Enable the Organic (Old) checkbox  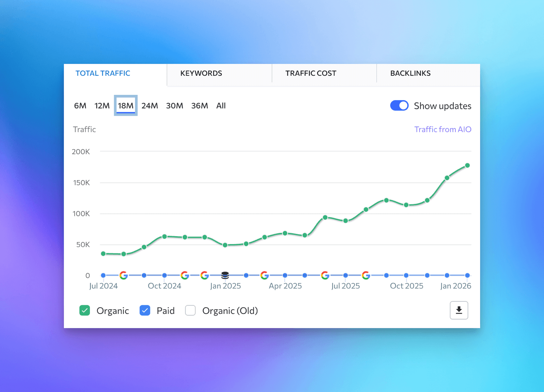(x=190, y=310)
